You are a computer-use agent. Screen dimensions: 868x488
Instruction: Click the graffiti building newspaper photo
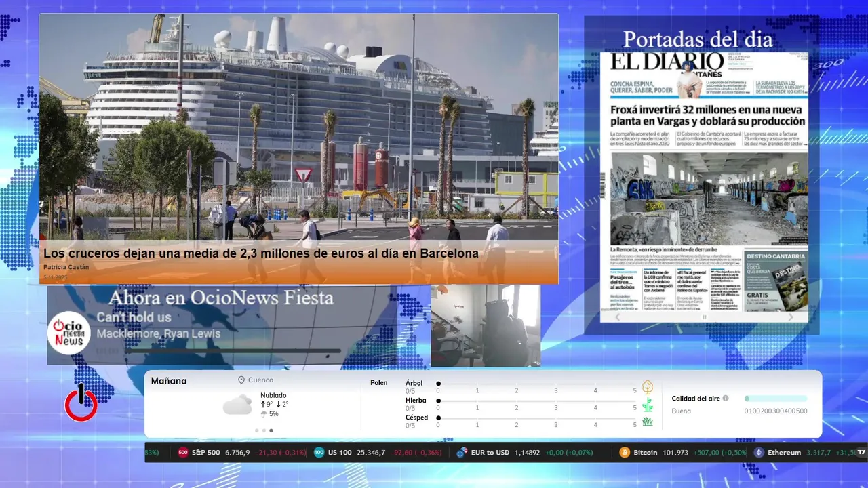click(x=709, y=199)
